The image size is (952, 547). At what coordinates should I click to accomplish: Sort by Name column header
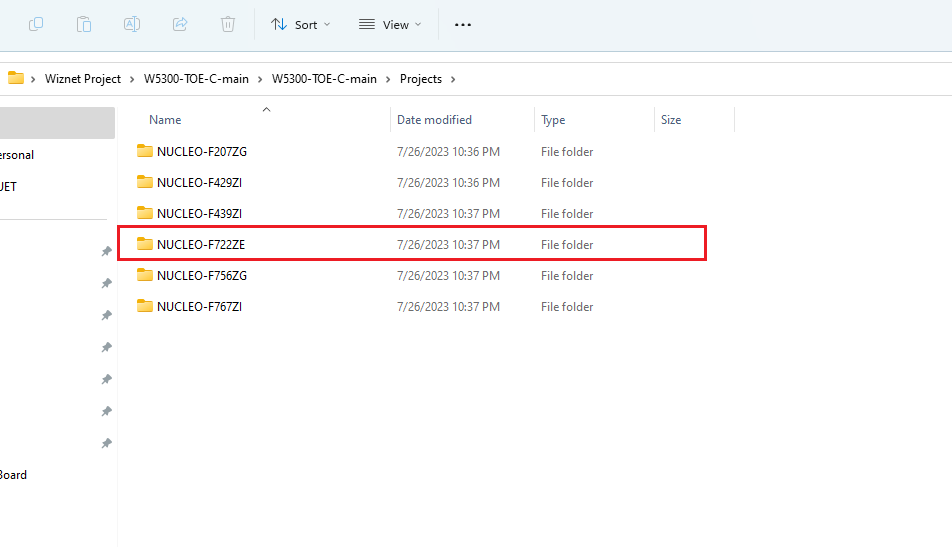tap(165, 120)
